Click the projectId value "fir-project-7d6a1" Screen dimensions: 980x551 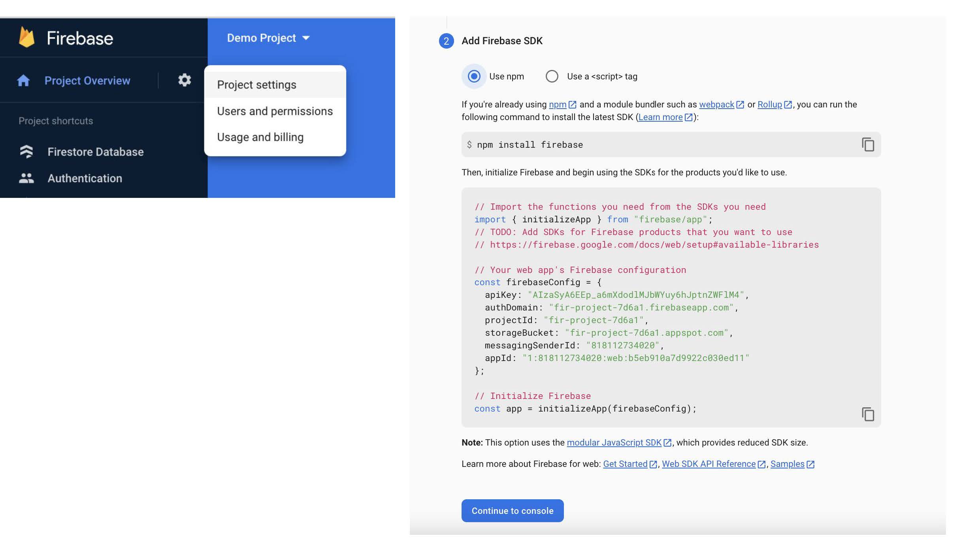(x=594, y=320)
